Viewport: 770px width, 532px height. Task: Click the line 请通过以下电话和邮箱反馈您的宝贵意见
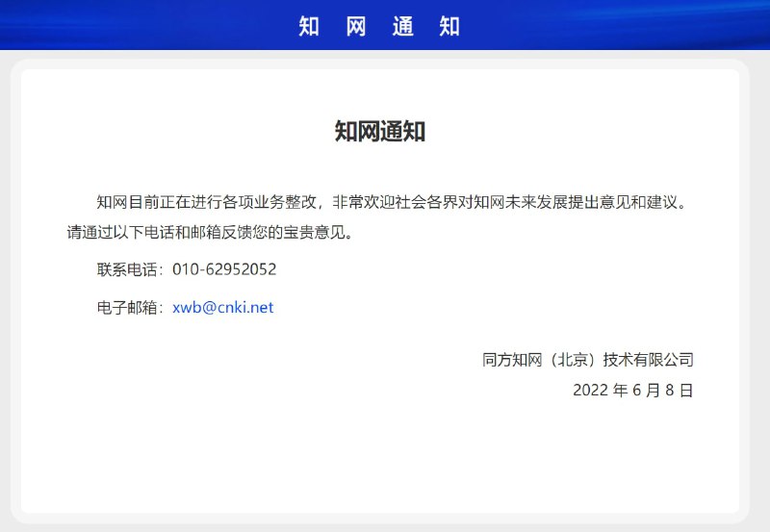211,232
